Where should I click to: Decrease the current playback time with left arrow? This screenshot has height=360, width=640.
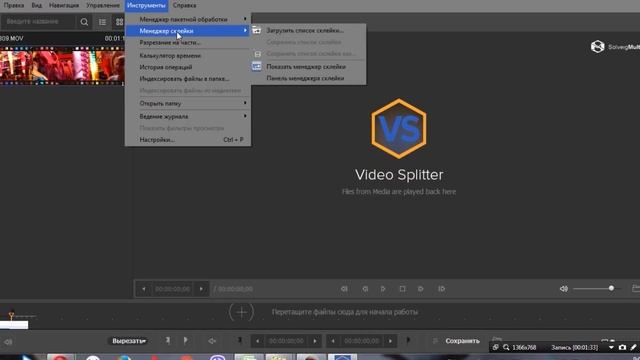(144, 289)
